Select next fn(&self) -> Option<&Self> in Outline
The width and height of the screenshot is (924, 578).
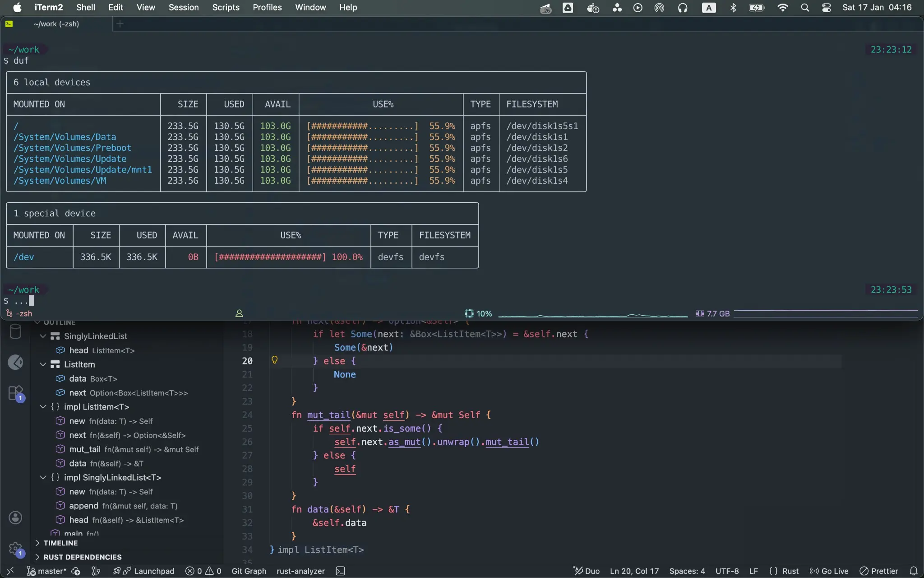127,435
